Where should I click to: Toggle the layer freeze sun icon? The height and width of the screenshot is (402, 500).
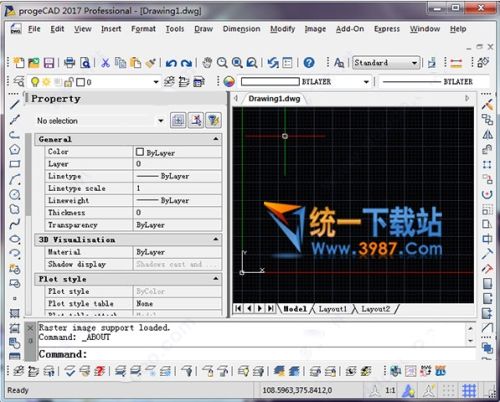pos(46,82)
